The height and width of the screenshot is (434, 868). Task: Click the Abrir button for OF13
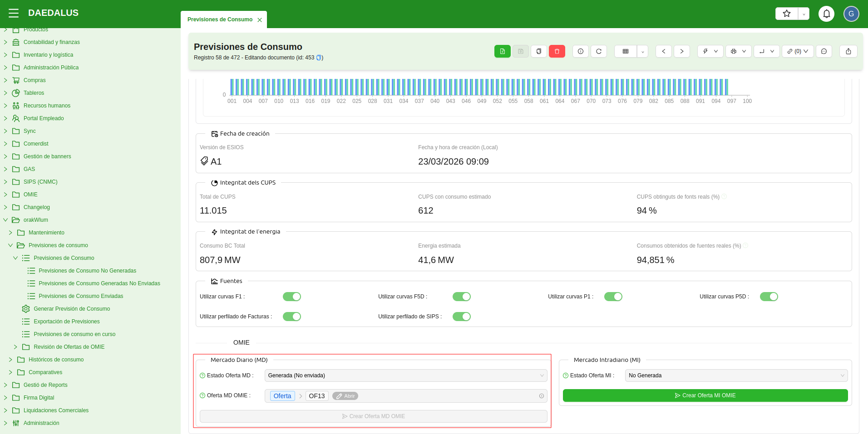345,396
